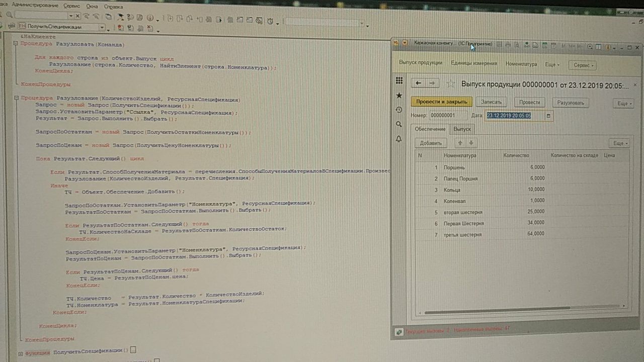Open Номенклатура section link
The height and width of the screenshot is (362, 644).
[521, 64]
